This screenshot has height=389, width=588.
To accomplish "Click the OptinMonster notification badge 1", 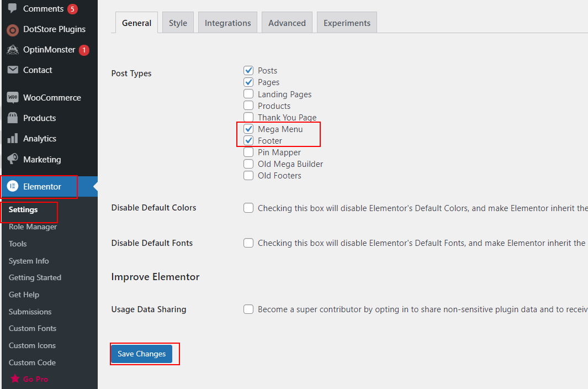I will pos(84,50).
